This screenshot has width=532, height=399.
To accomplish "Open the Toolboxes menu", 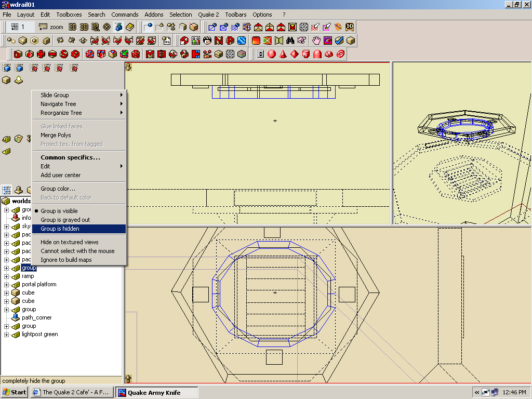I will coord(69,15).
